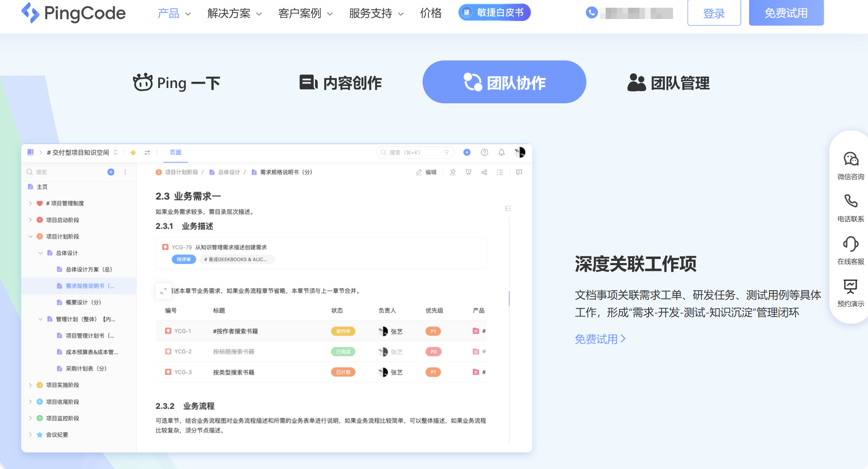The height and width of the screenshot is (469, 868).
Task: Toggle the yellow star to unfavorite the space
Action: click(133, 152)
